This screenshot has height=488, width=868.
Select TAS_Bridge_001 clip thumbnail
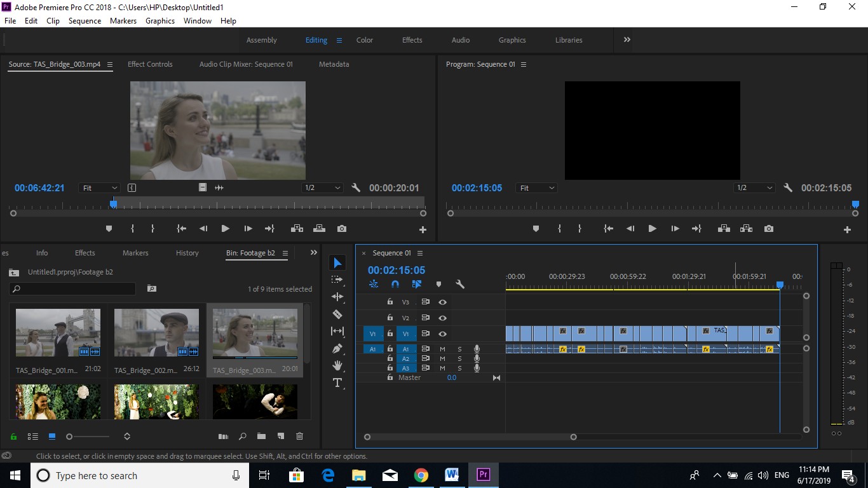tap(58, 333)
